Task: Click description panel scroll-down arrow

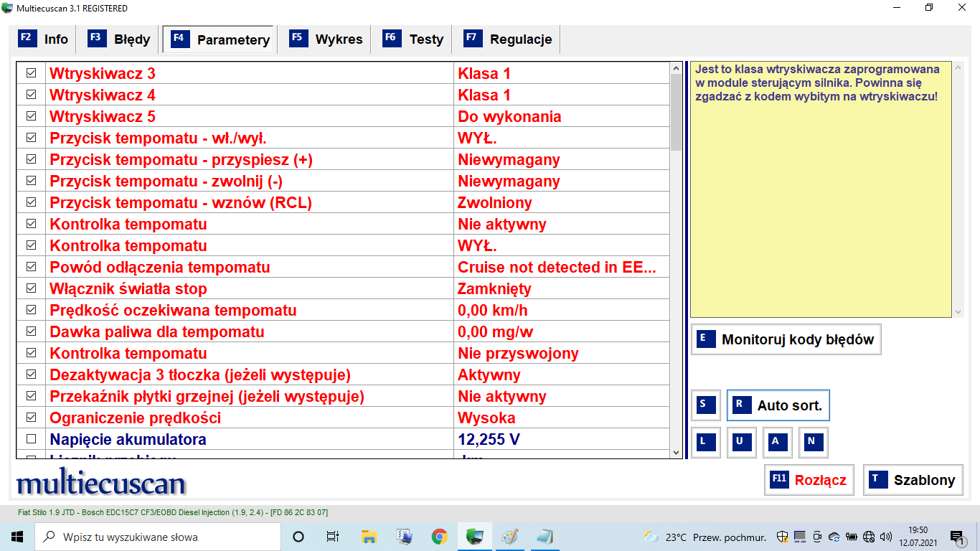Action: 958,312
